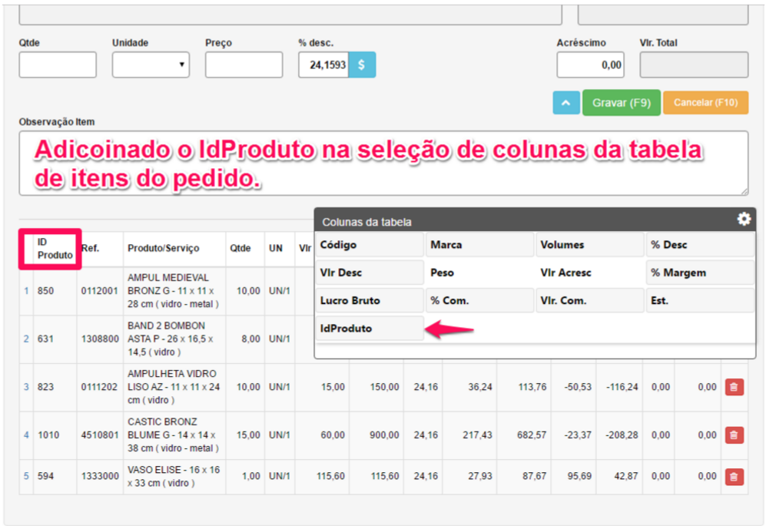The height and width of the screenshot is (532, 776).
Task: Delete the CASTIC BRONZ BLUME item row
Action: [734, 435]
